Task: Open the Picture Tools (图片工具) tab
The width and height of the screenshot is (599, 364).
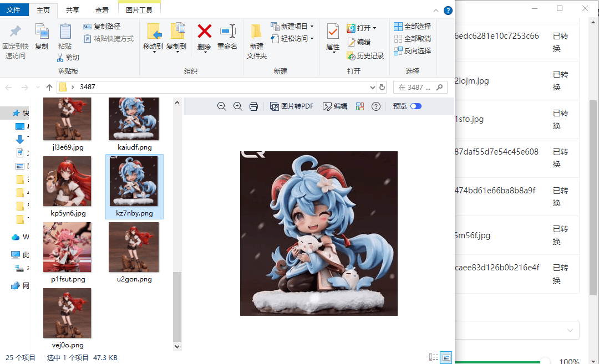Action: coord(139,11)
